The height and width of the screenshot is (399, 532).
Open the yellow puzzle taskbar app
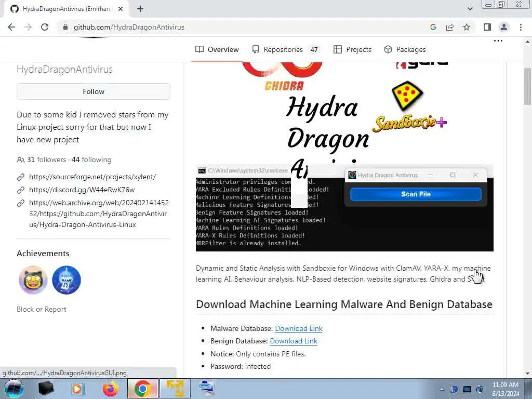175,389
